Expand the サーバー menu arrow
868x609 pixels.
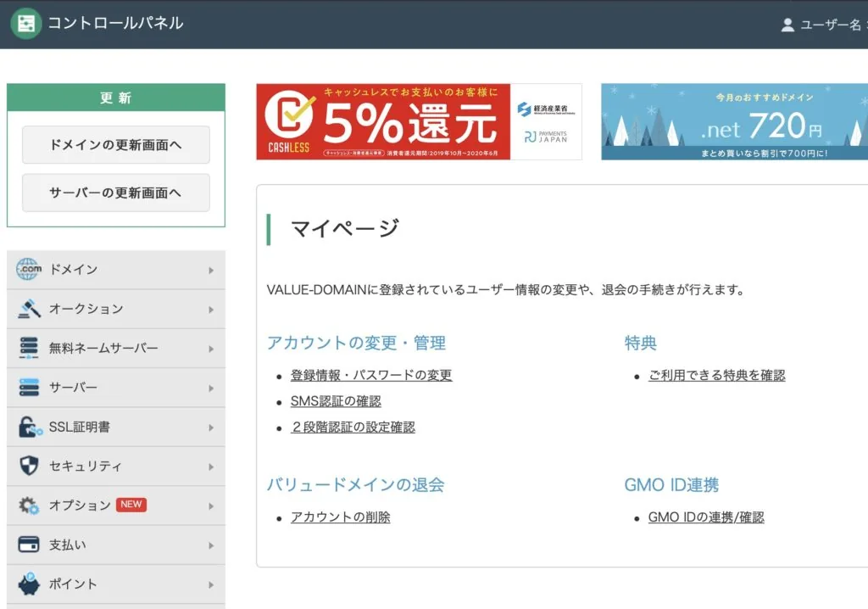[211, 388]
